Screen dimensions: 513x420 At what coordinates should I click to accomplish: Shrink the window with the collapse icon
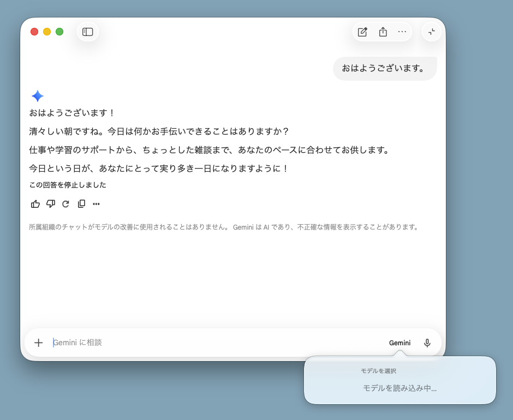tap(431, 32)
